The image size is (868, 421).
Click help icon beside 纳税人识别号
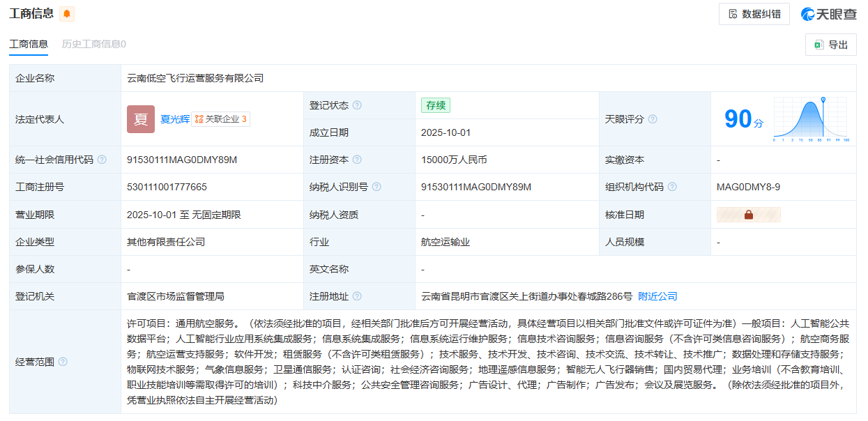click(376, 187)
